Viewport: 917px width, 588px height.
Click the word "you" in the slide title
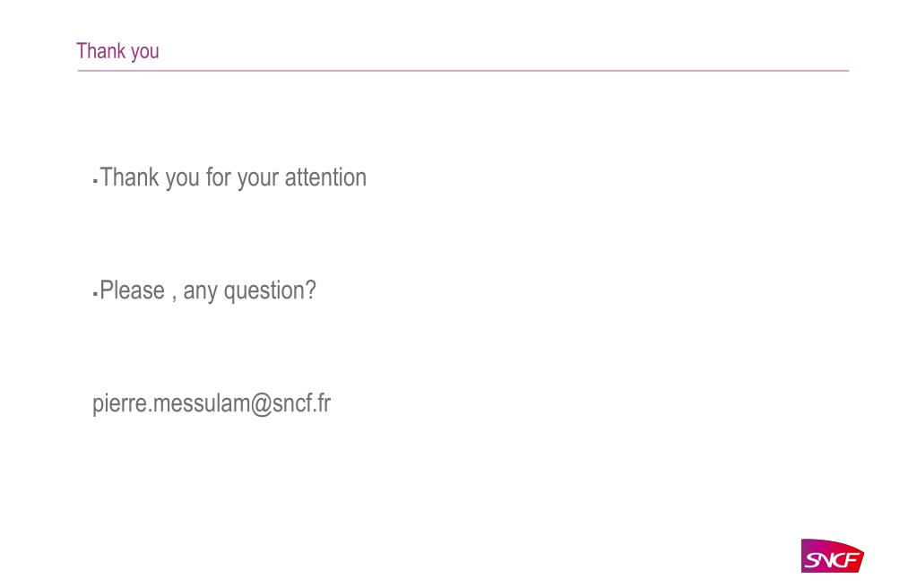145,53
